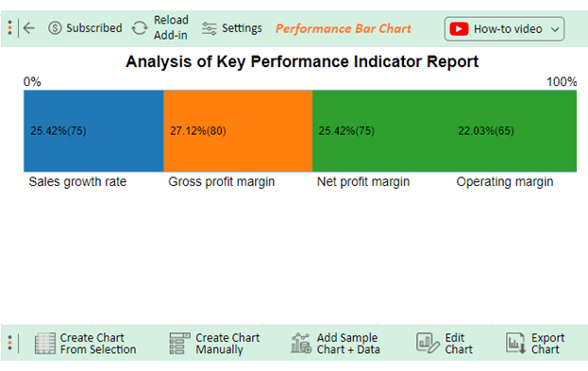Click the How-to video button label

click(508, 29)
